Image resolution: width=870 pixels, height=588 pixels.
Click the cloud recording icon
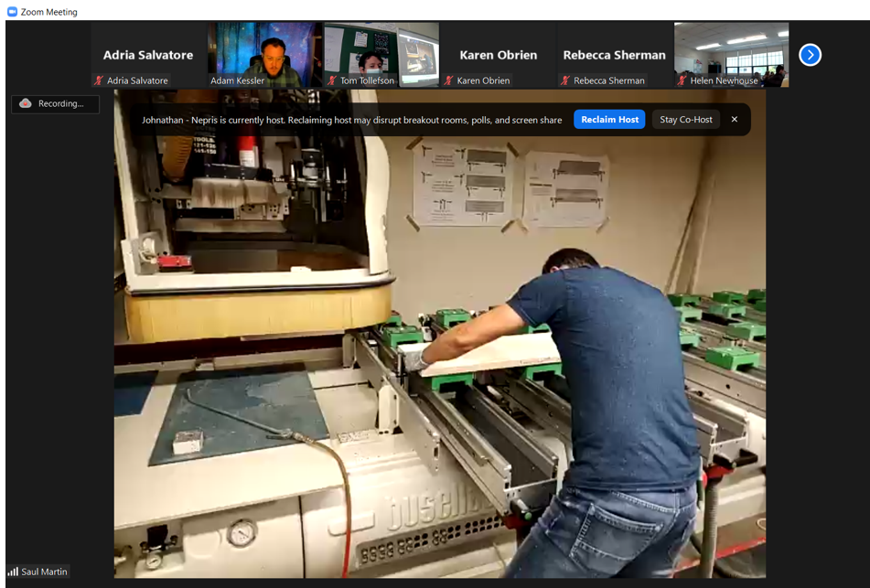[x=26, y=103]
